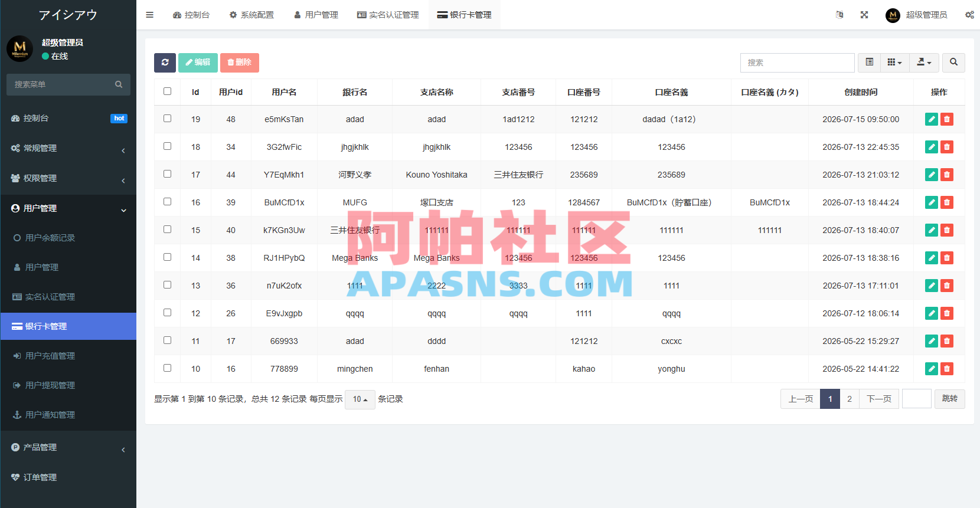This screenshot has height=508, width=980.
Task: Open the export data dropdown
Action: tap(924, 63)
